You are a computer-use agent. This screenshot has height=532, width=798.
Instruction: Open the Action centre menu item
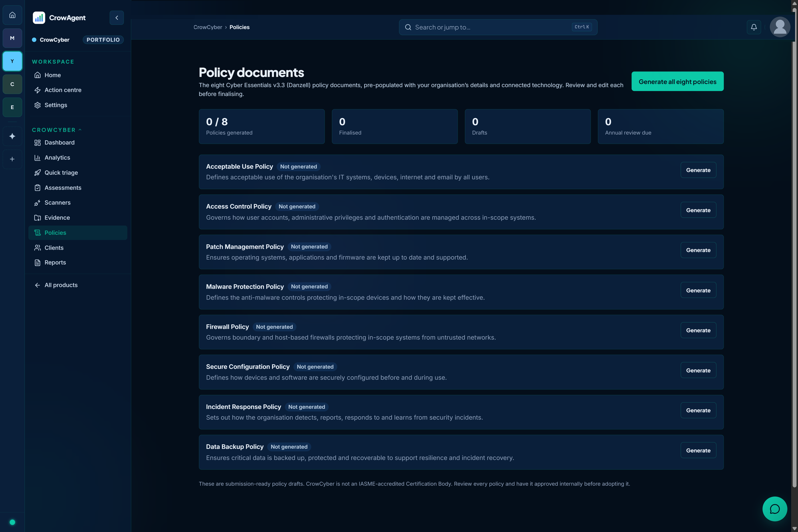click(78, 90)
